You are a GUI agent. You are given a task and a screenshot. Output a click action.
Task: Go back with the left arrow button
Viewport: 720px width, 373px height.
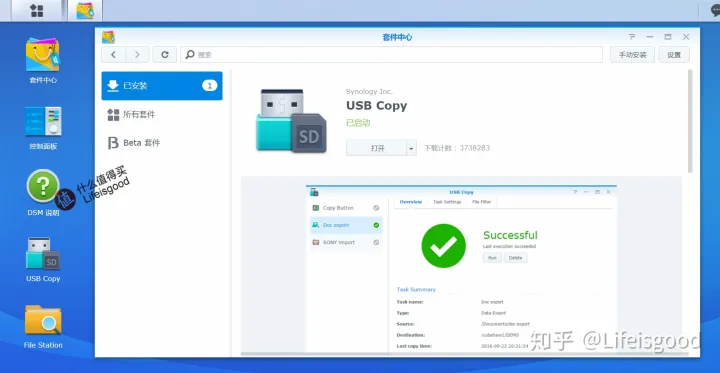[113, 55]
